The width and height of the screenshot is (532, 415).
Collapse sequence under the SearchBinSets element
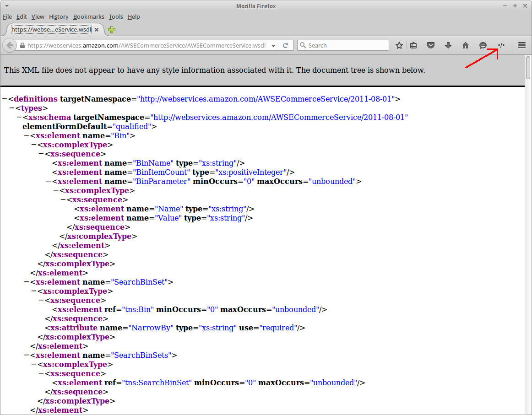tap(41, 374)
